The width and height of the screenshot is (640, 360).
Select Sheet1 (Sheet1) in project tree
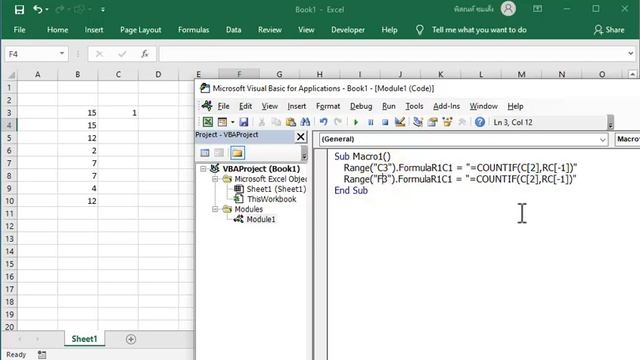click(x=276, y=189)
